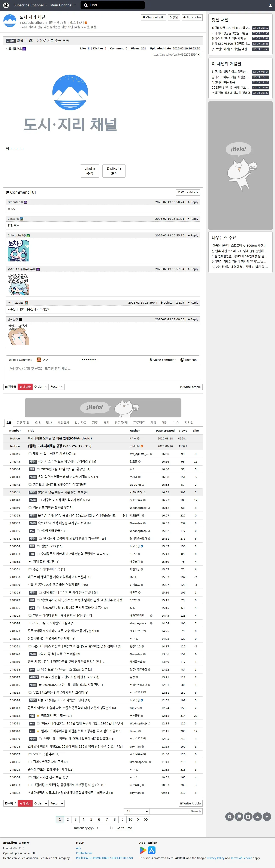Open the All search-scope dropdown
275x868 pixels.
click(x=137, y=811)
